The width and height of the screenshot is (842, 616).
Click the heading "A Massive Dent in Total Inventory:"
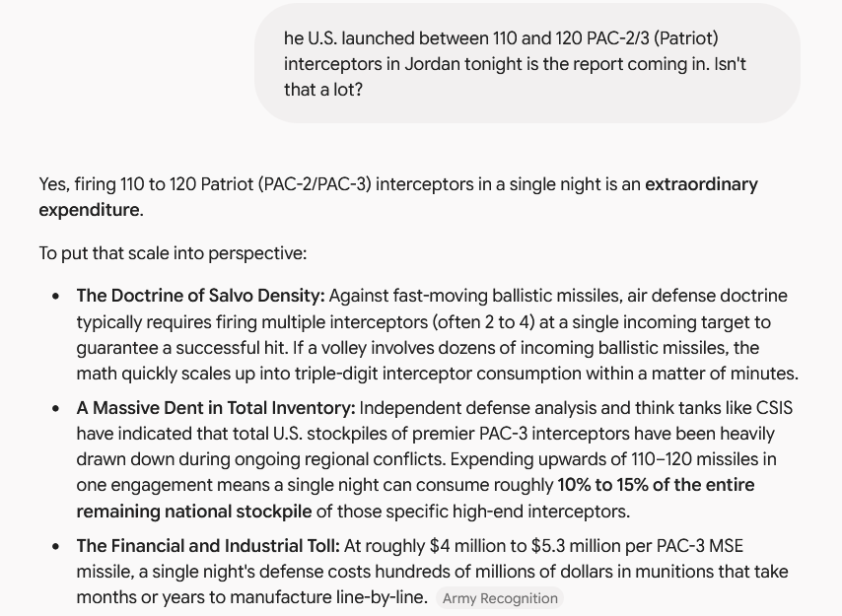pyautogui.click(x=216, y=408)
